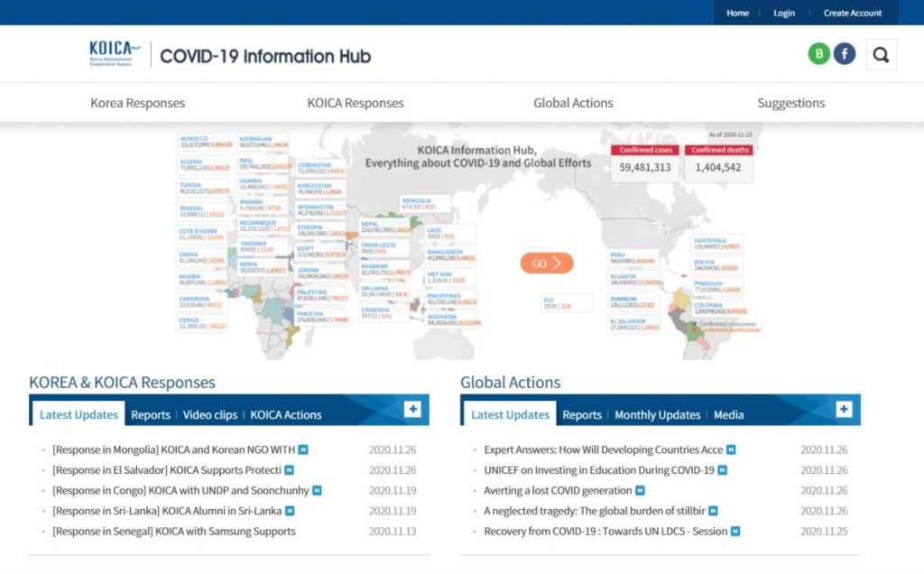This screenshot has width=924, height=574.
Task: Click the Login link in top bar
Action: [x=784, y=13]
